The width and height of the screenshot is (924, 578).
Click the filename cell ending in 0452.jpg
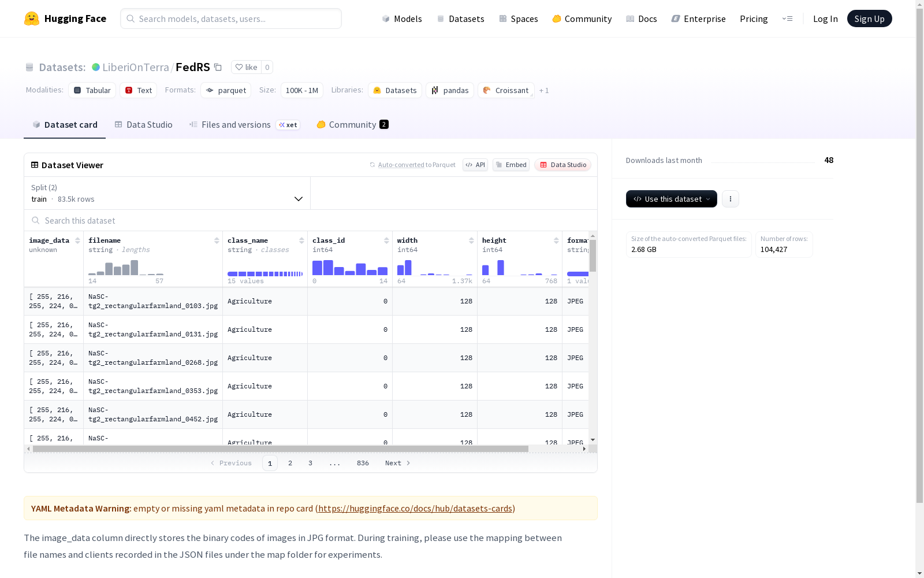(x=153, y=414)
